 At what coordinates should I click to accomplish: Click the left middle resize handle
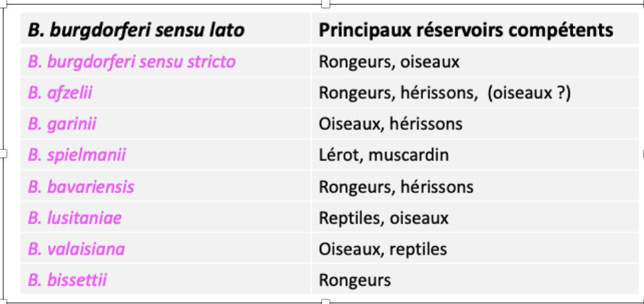point(3,154)
